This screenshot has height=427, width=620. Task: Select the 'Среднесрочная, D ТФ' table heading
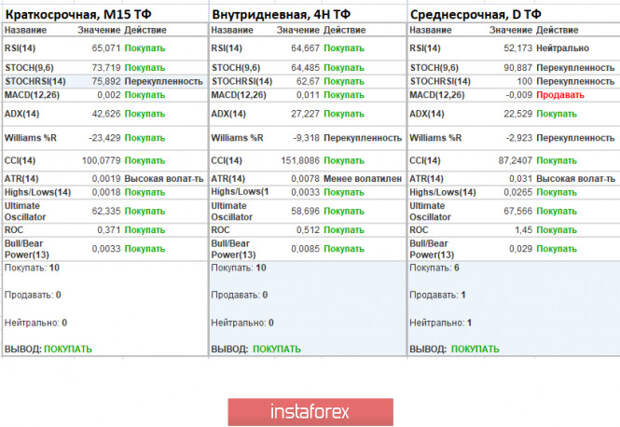click(x=476, y=15)
